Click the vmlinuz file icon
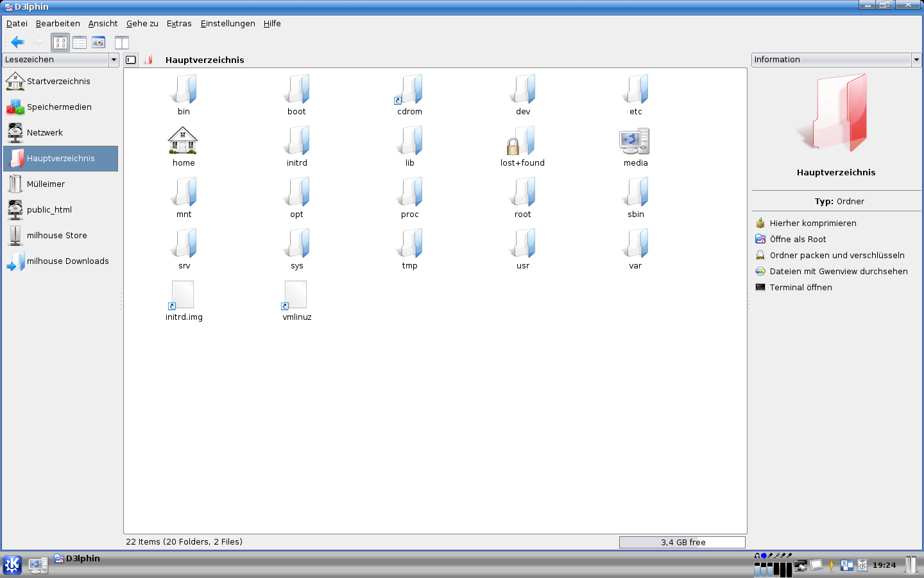 [296, 296]
